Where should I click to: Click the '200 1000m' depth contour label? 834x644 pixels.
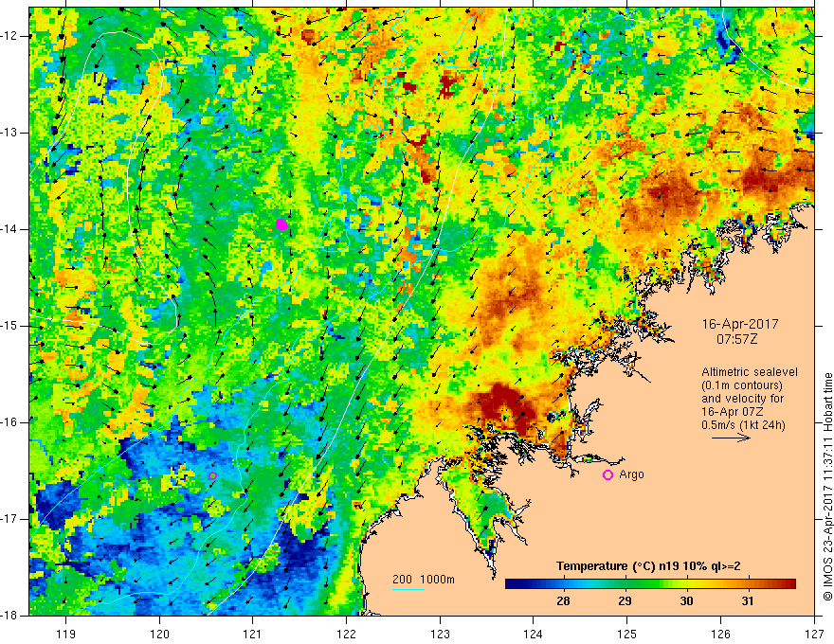click(424, 580)
